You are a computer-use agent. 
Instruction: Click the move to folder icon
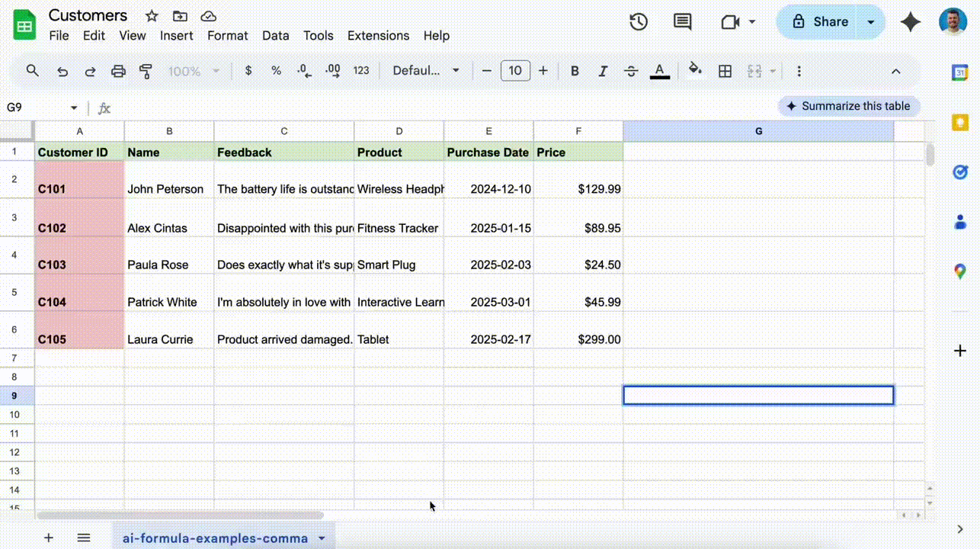(x=180, y=16)
